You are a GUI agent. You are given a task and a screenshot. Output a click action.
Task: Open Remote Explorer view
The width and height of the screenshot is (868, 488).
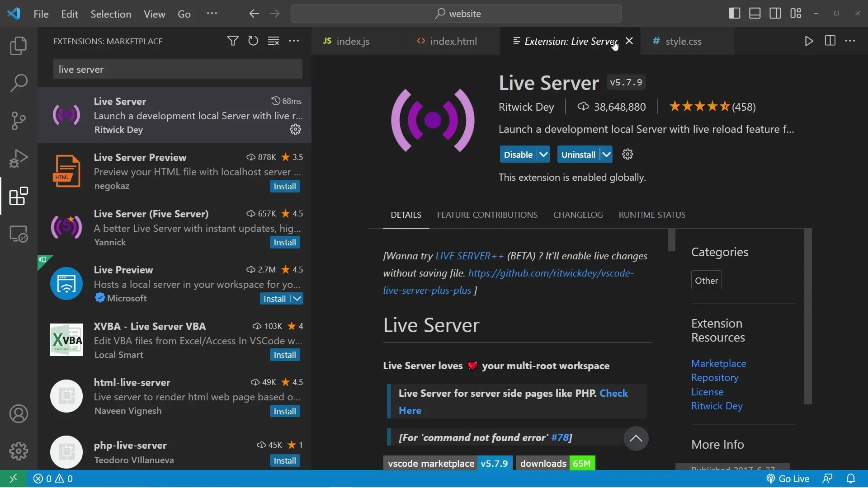(19, 234)
